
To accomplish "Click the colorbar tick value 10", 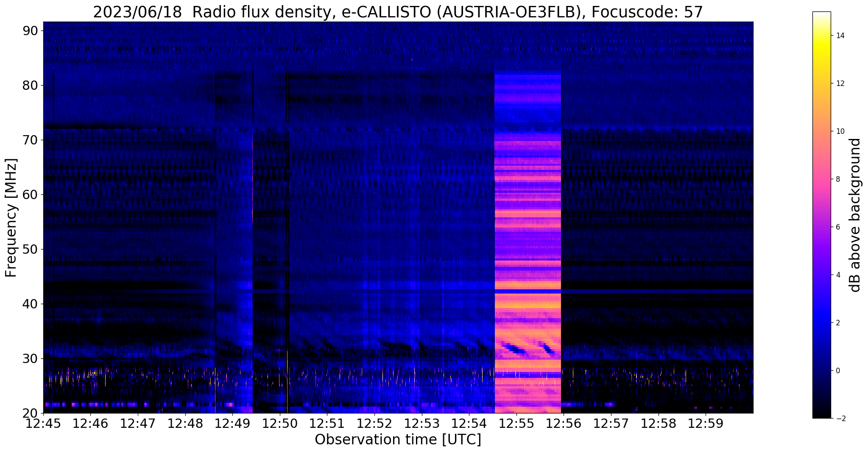I will [839, 131].
